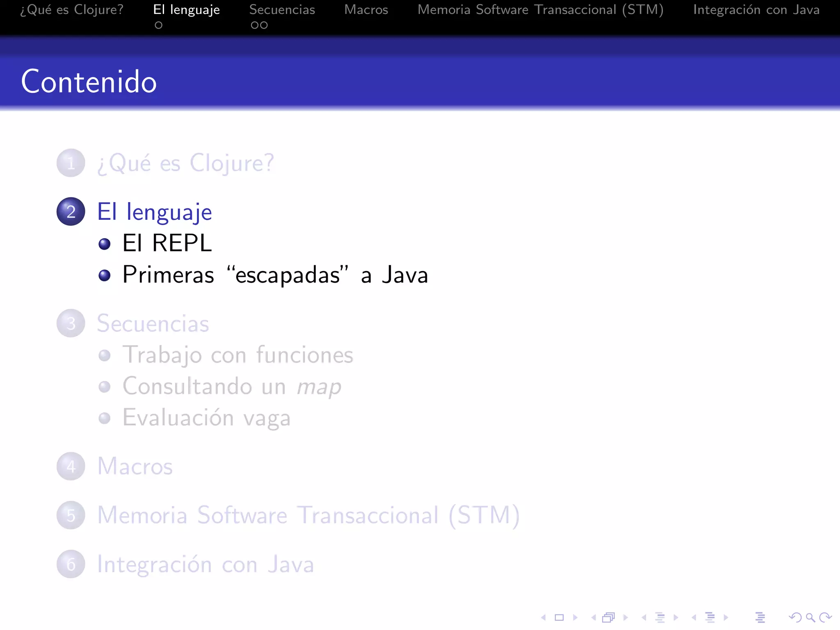Open Evaluación vaga subsection

tap(207, 418)
